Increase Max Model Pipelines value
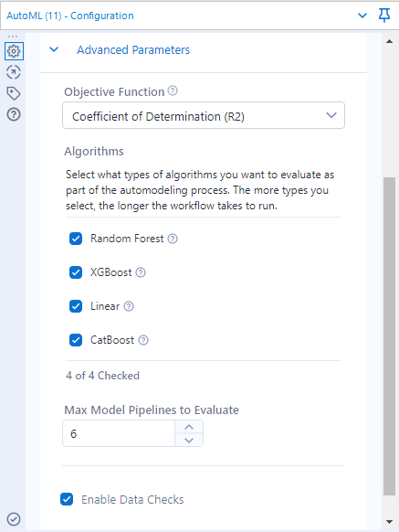The width and height of the screenshot is (399, 532). (189, 427)
